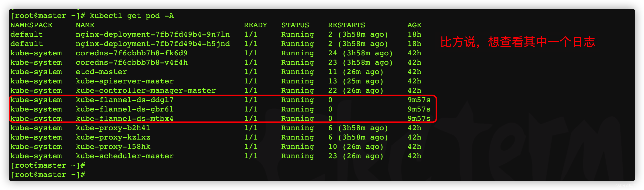This screenshot has height=190, width=644.
Task: Select pod name kube-proxy-b2h4l
Action: pyautogui.click(x=113, y=128)
